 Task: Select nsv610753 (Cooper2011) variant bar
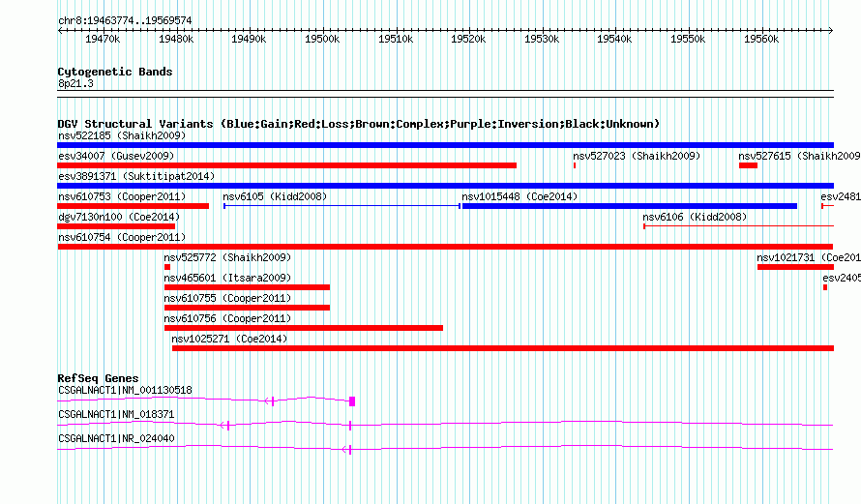pos(133,206)
